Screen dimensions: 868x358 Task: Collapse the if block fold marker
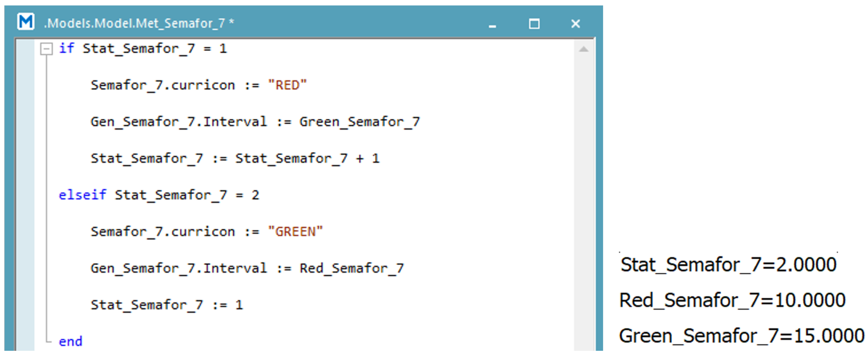click(46, 49)
